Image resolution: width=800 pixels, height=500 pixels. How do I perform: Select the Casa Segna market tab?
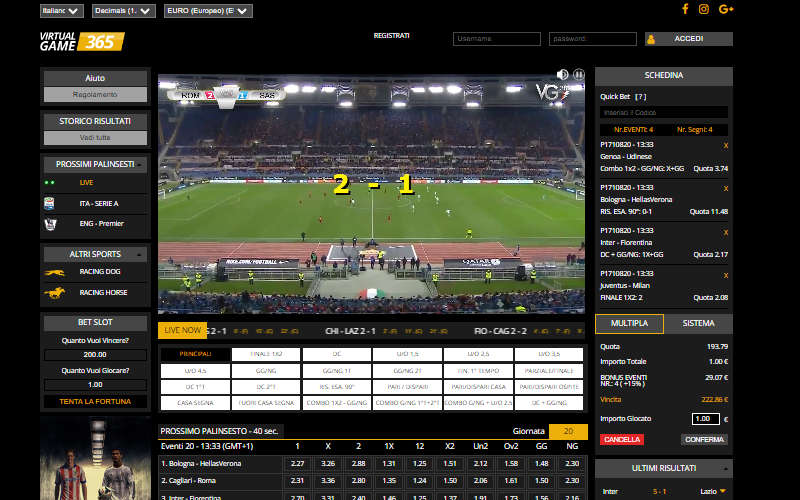(195, 403)
